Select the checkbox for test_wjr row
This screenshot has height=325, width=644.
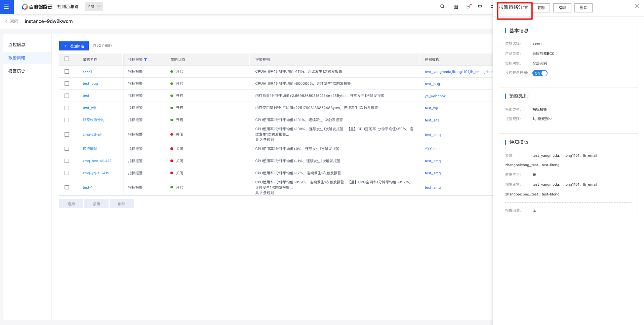[x=67, y=108]
